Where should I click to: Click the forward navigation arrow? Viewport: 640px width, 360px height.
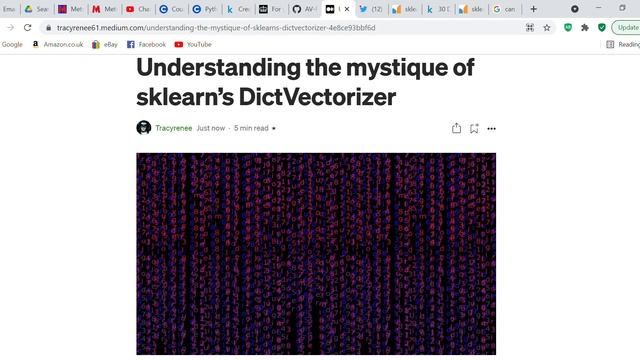11,27
